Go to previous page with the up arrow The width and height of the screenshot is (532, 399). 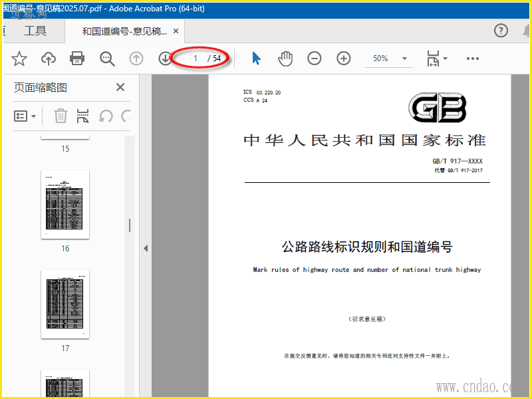tap(136, 59)
